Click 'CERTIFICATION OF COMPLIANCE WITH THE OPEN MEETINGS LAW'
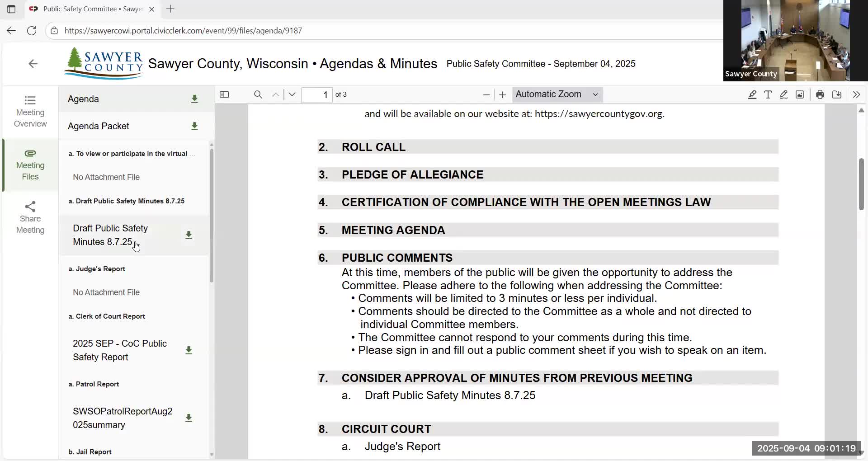Viewport: 868px width, 461px height. [526, 202]
